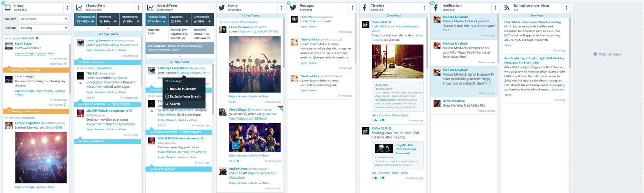Click like thumbs-up count on Radio 88.8 album post
The height and width of the screenshot is (193, 644).
[x=375, y=120]
